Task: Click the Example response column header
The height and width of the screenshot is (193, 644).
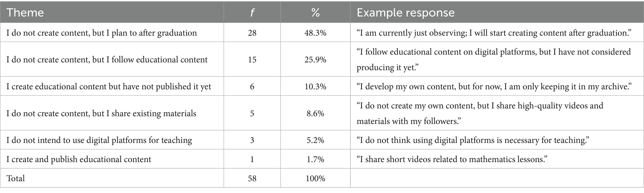Action: pos(405,13)
